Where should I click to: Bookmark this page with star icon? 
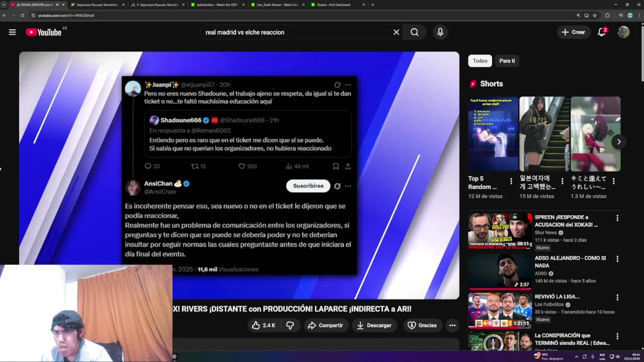point(595,16)
